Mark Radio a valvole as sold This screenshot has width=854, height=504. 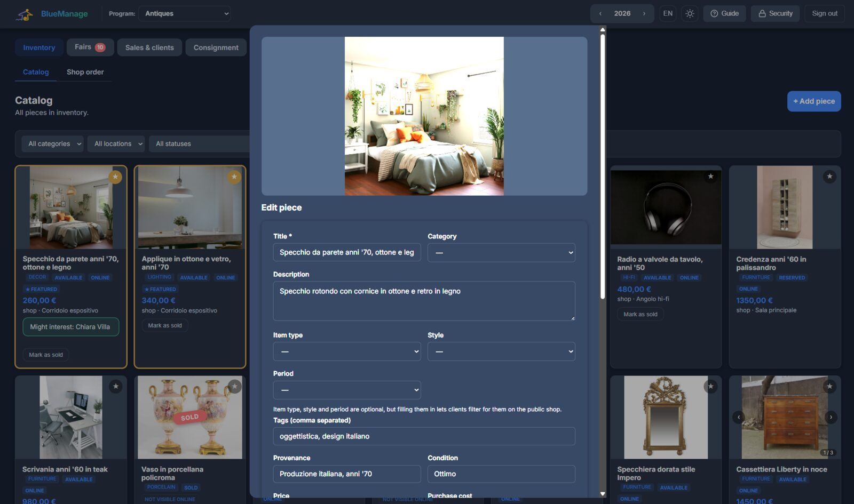[x=640, y=314]
